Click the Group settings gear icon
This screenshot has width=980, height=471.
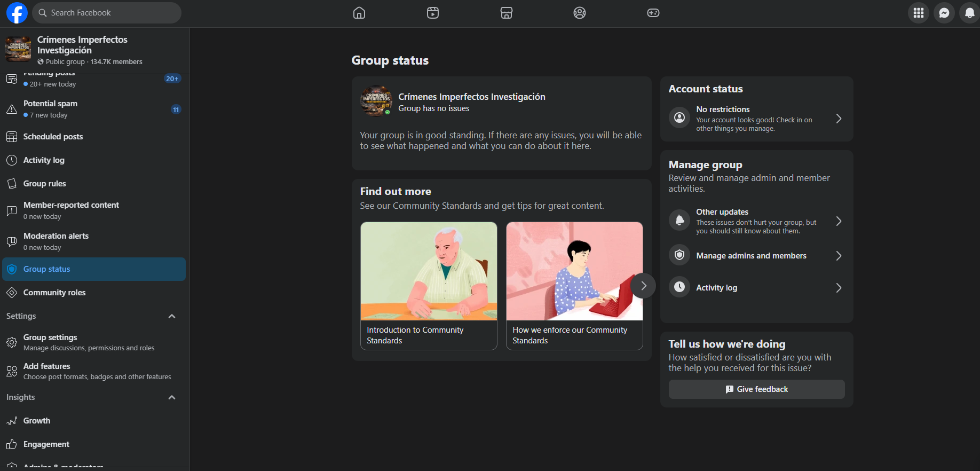point(12,342)
